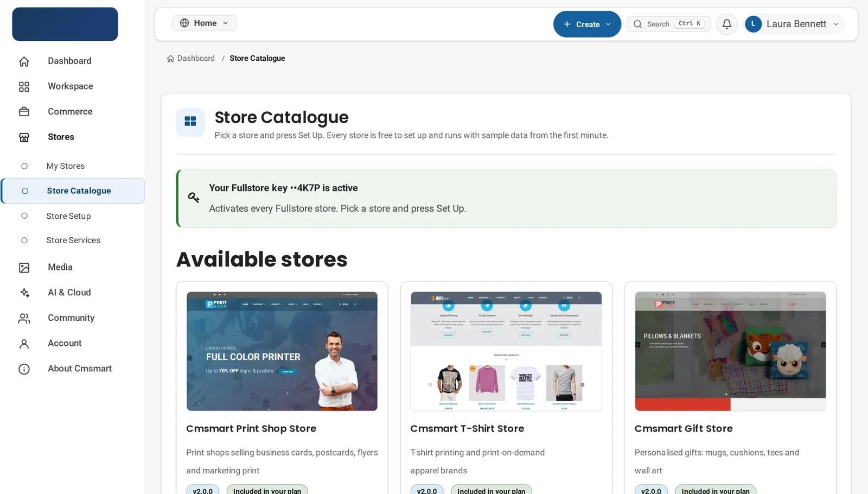Click the Laura Bennett avatar circle
Screen dimensions: 868x494
click(x=753, y=24)
